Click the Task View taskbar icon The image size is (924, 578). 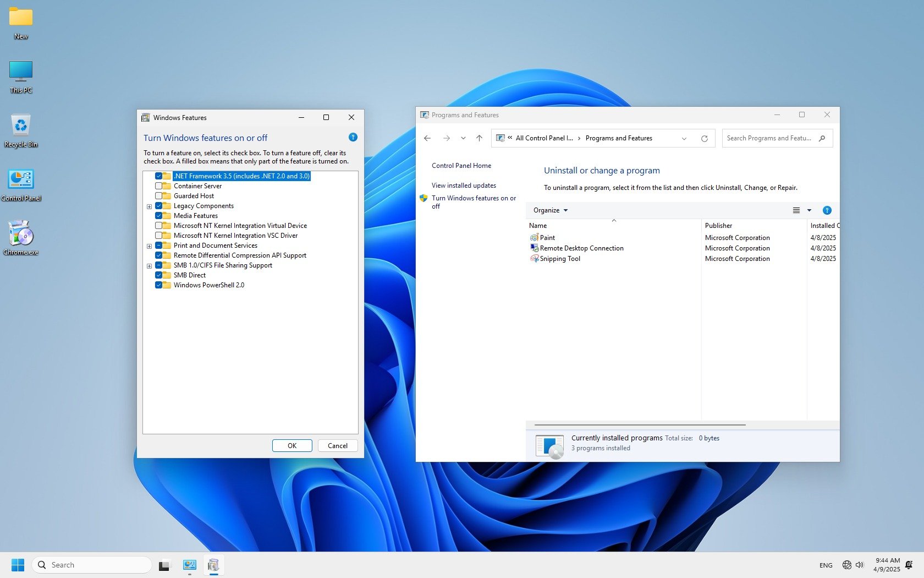164,565
